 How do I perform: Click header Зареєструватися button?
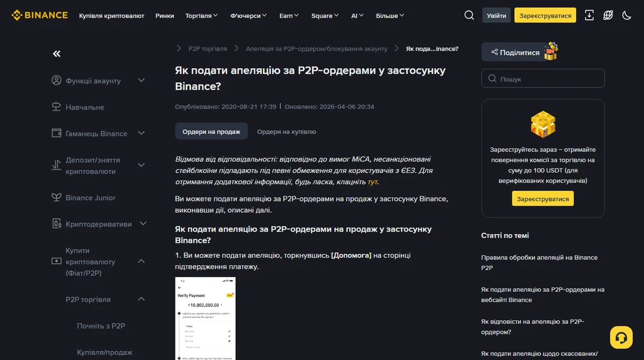[x=545, y=16]
